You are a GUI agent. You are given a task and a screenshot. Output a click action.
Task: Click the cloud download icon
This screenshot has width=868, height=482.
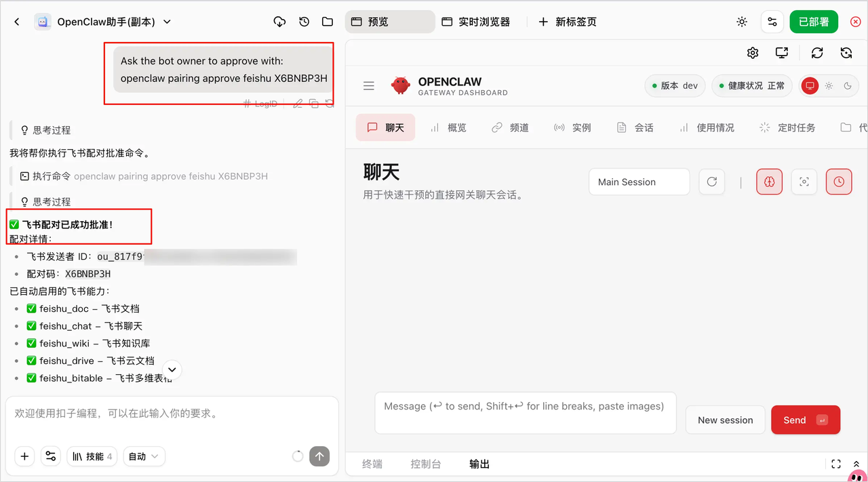(279, 22)
